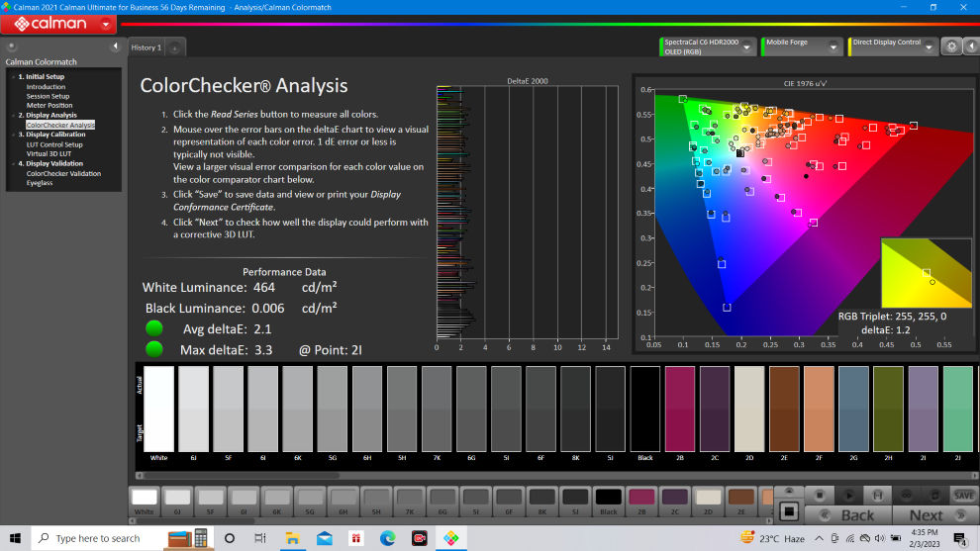This screenshot has width=980, height=551.
Task: Click the Back button
Action: point(848,515)
